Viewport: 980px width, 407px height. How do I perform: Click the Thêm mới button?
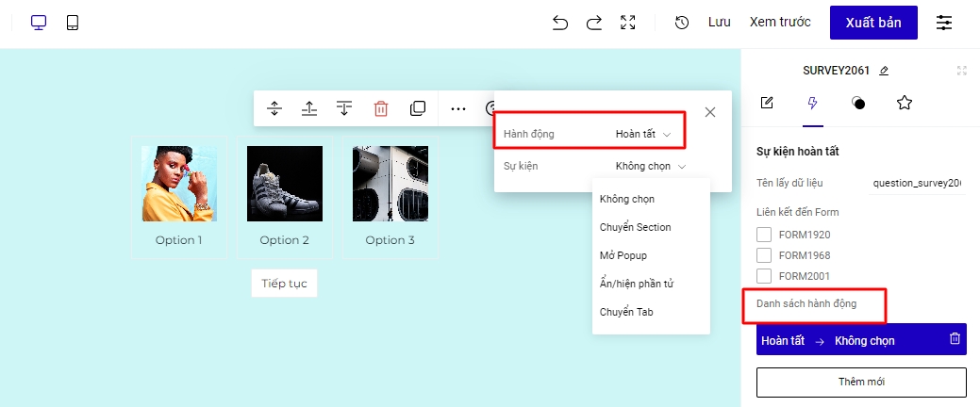pyautogui.click(x=861, y=382)
